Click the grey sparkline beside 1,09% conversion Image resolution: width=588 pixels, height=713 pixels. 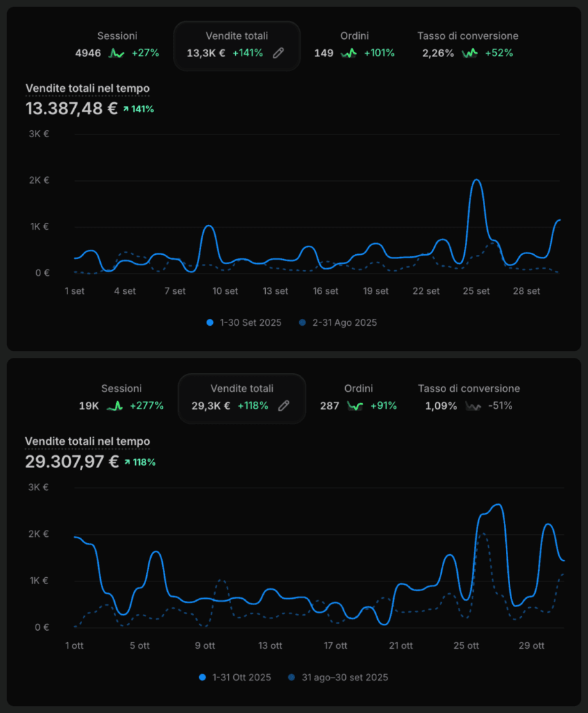pyautogui.click(x=472, y=406)
